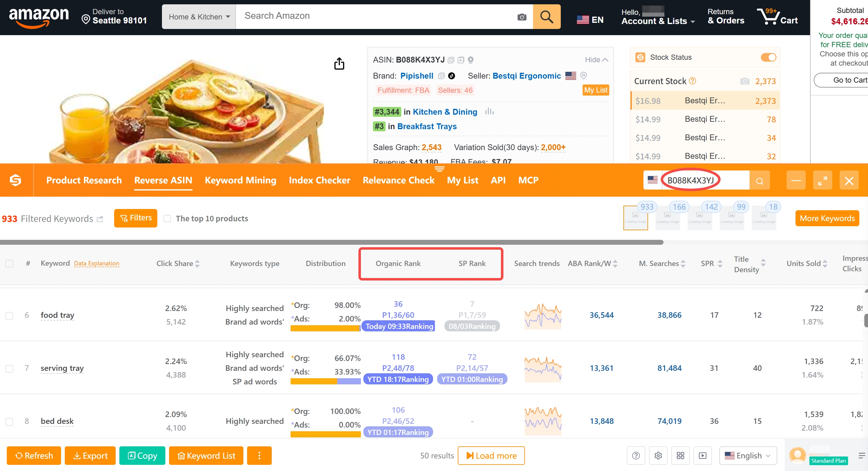Click the Deliver to location pin
This screenshot has width=868, height=471.
(86, 19)
